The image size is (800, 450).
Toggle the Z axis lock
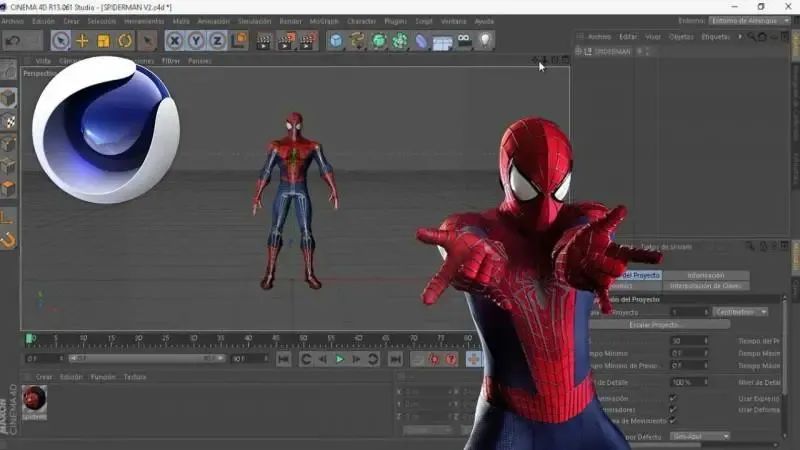pos(217,41)
